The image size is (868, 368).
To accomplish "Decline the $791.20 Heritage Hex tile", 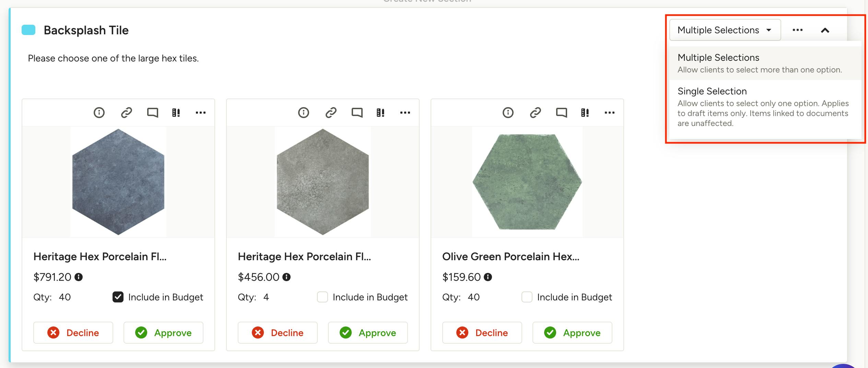I will click(73, 333).
